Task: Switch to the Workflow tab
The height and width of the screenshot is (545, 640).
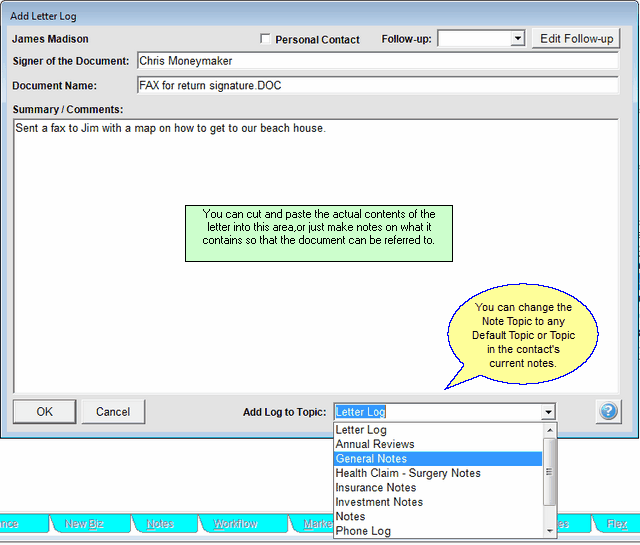Action: [x=234, y=524]
